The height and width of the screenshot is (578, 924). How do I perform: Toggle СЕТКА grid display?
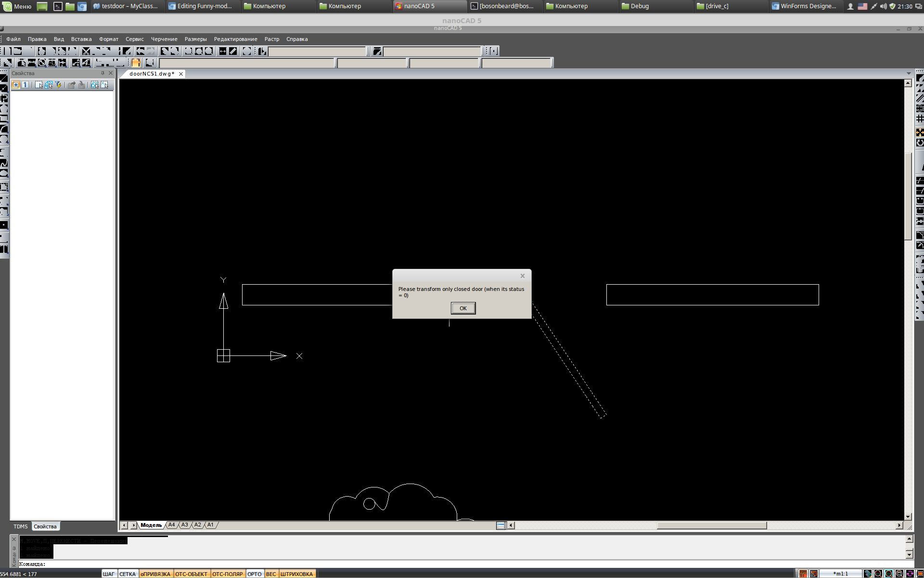128,574
